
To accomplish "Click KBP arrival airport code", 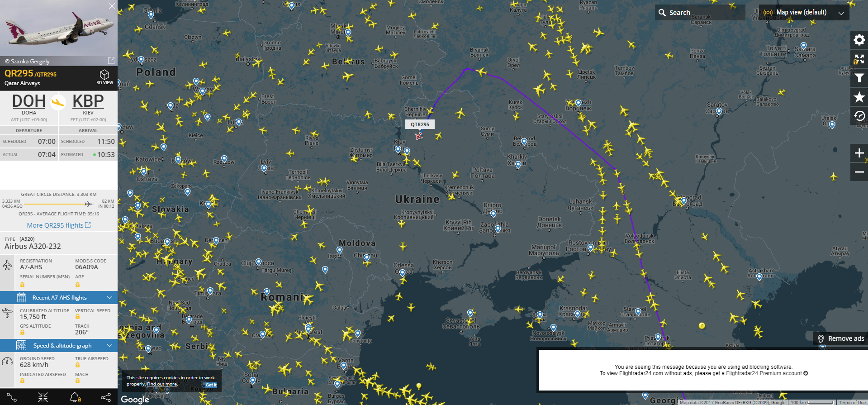I will [x=88, y=101].
